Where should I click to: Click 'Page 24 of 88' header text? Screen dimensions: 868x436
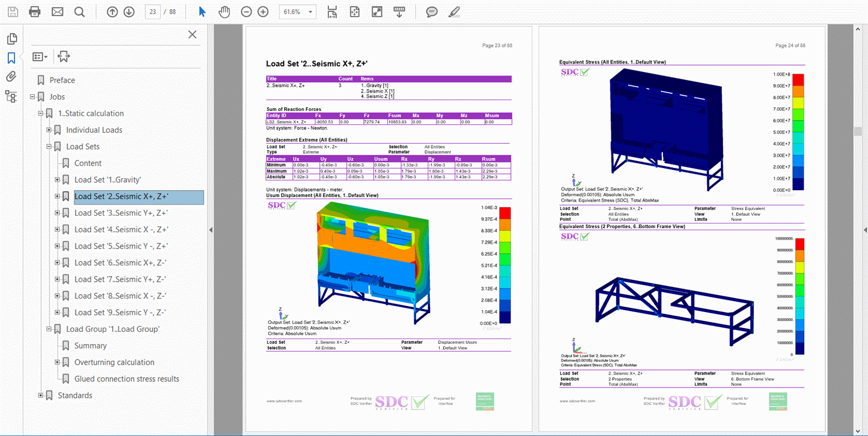[x=790, y=45]
